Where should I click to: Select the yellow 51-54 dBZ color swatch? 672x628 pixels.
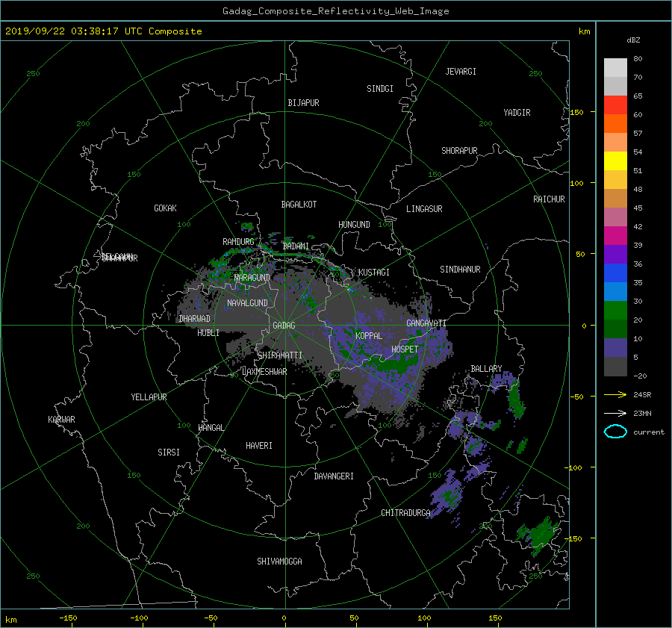coord(615,161)
